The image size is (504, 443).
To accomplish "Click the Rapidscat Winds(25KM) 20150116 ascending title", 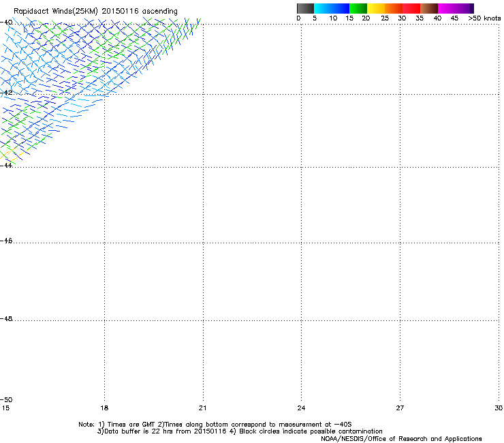I will tap(95, 12).
